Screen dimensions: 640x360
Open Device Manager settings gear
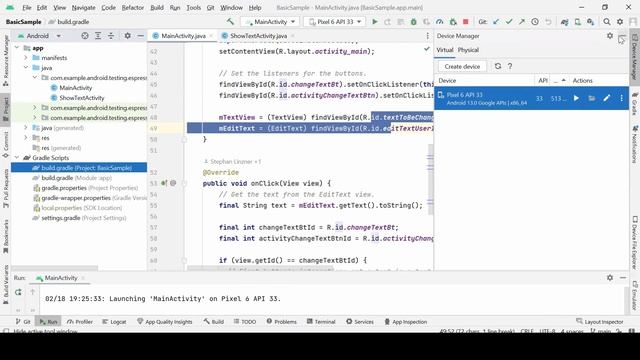610,36
